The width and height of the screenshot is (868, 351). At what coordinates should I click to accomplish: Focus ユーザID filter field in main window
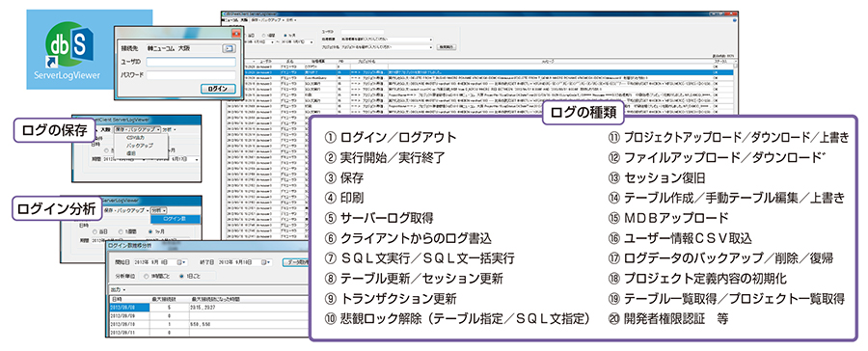tap(363, 32)
